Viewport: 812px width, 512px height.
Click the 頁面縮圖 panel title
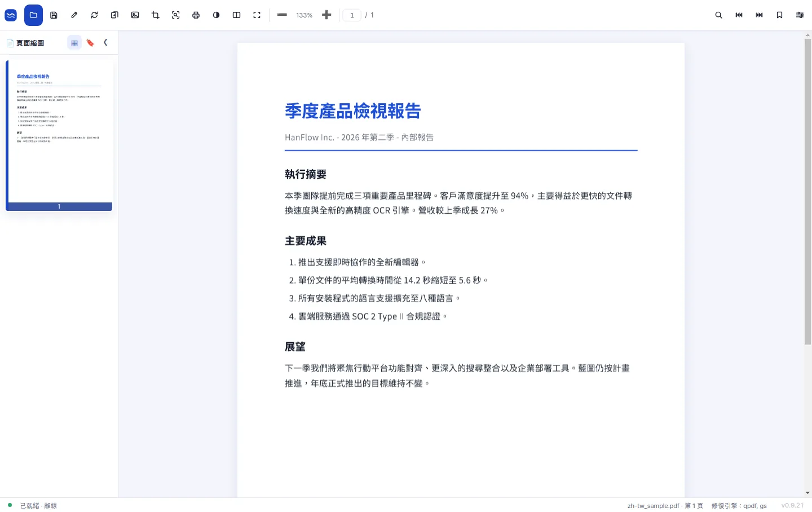point(30,43)
